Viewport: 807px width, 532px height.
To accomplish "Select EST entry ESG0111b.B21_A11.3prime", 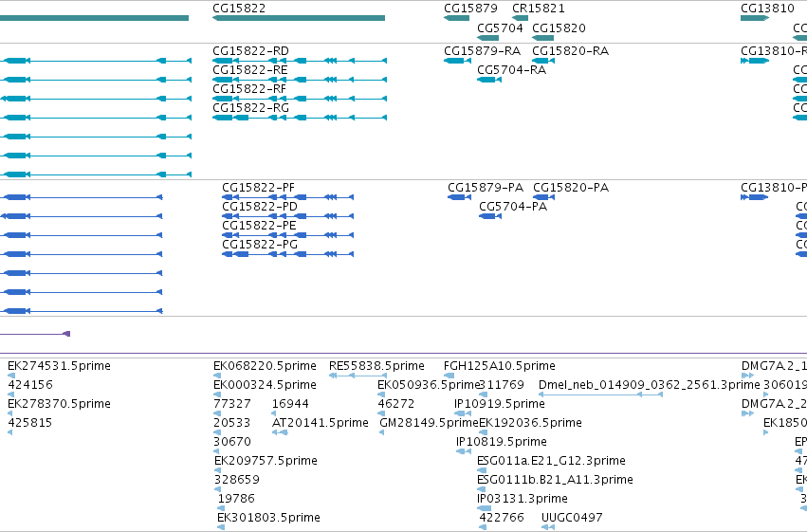I will 555,480.
